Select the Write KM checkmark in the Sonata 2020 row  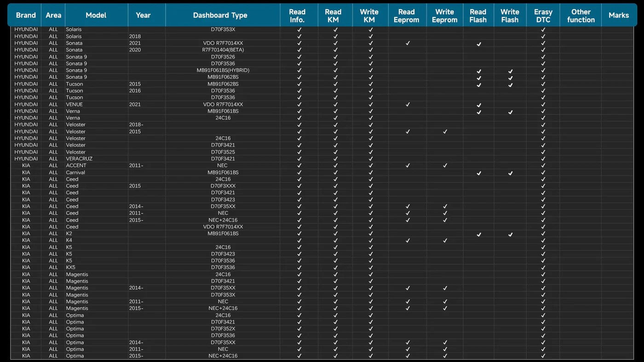click(370, 50)
